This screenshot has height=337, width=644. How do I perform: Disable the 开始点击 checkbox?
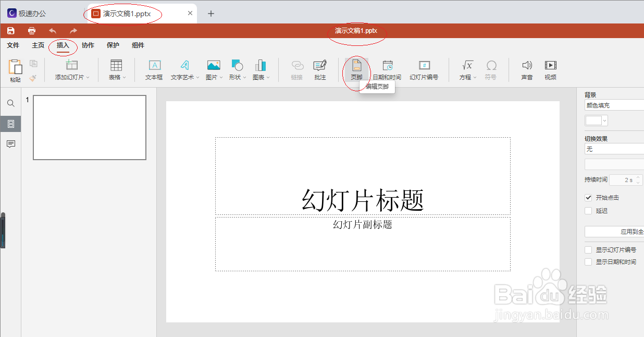click(588, 197)
